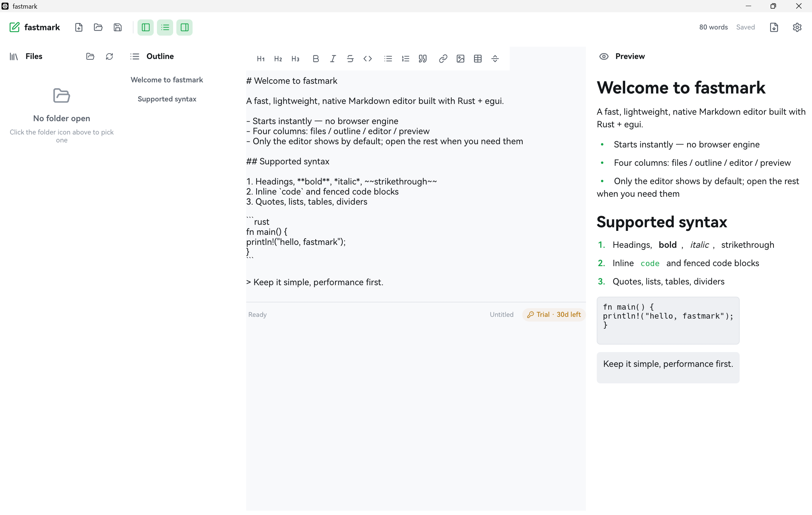Click the 'Ready' status text
This screenshot has width=812, height=515.
click(257, 315)
